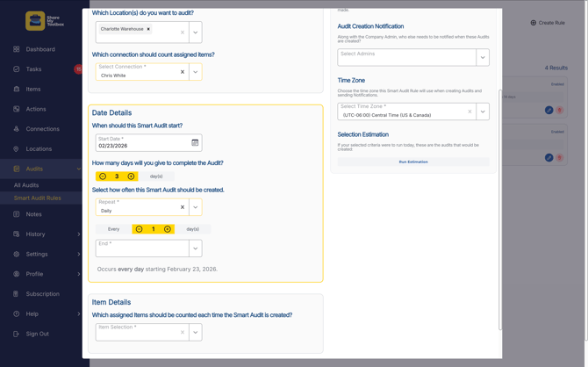Open the Locations page
This screenshot has height=367, width=588.
[x=39, y=148]
